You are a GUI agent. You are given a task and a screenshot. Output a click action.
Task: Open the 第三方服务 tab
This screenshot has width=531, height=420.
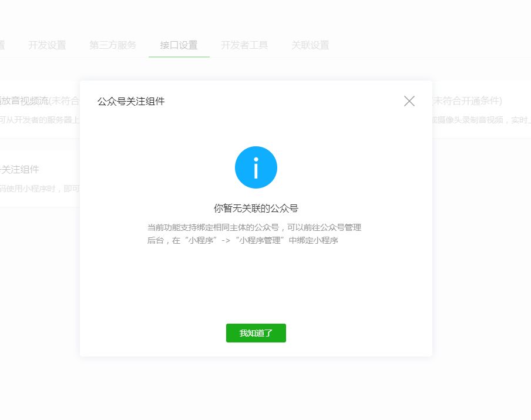coord(113,45)
